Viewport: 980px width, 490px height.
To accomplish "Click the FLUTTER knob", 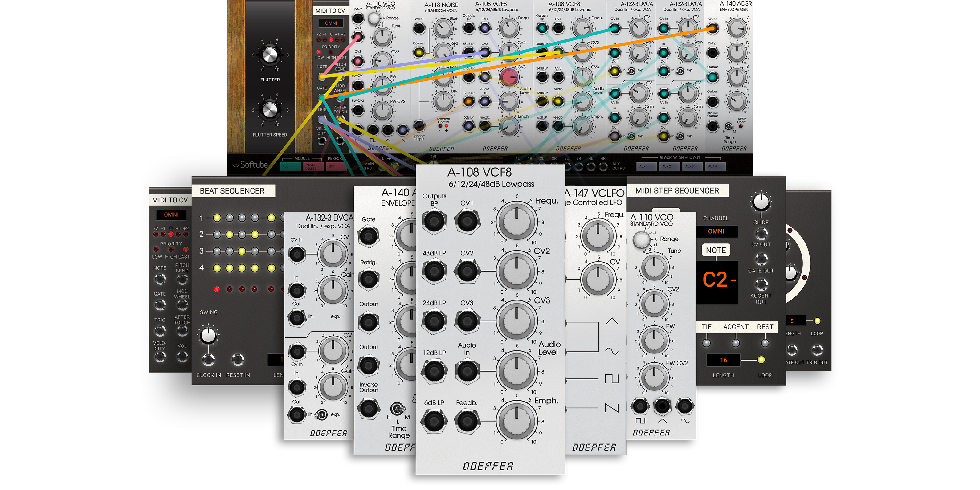I will click(x=270, y=55).
